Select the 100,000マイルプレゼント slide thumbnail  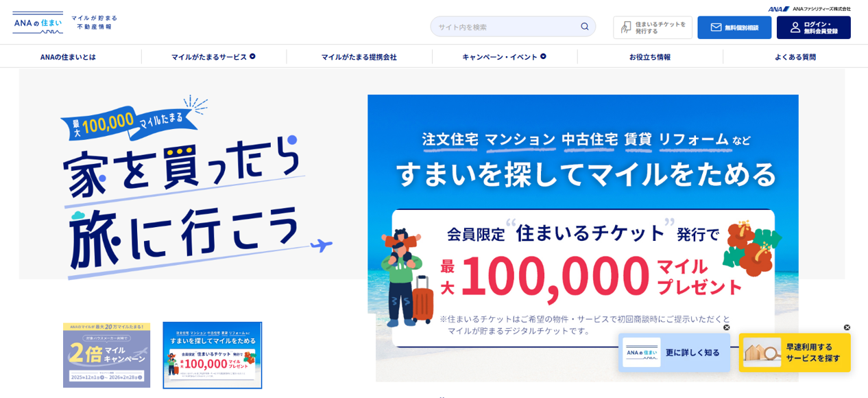[213, 355]
